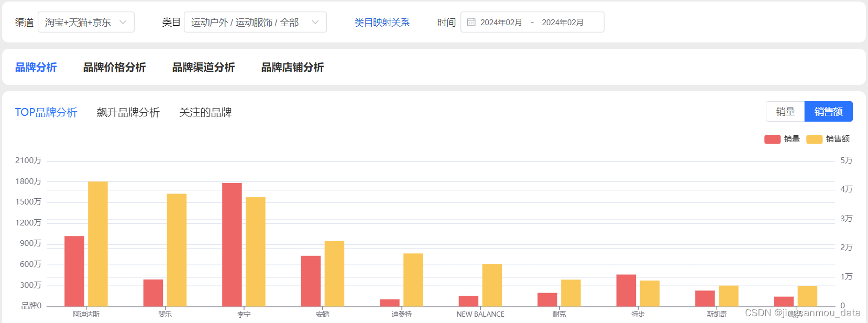868x323 pixels.
Task: Open the 渠道 channel dropdown
Action: (86, 22)
